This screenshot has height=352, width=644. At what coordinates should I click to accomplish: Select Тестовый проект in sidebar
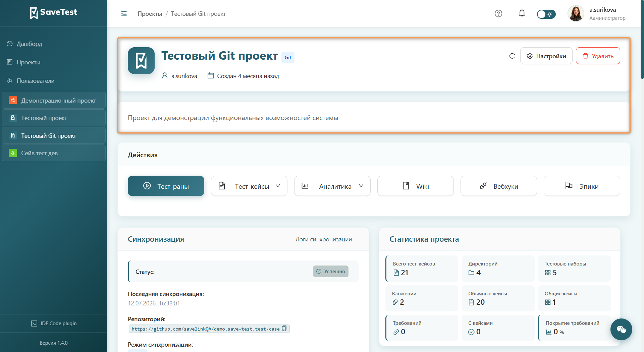(x=54, y=118)
